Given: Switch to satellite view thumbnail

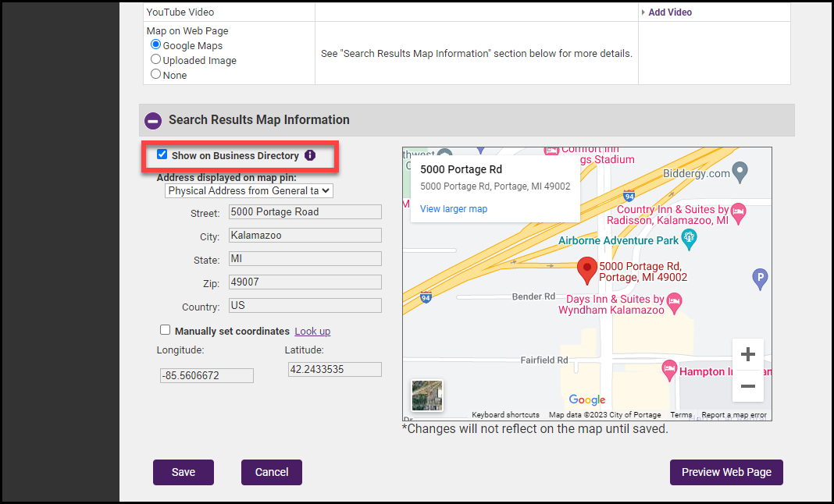Looking at the screenshot, I should pyautogui.click(x=427, y=396).
